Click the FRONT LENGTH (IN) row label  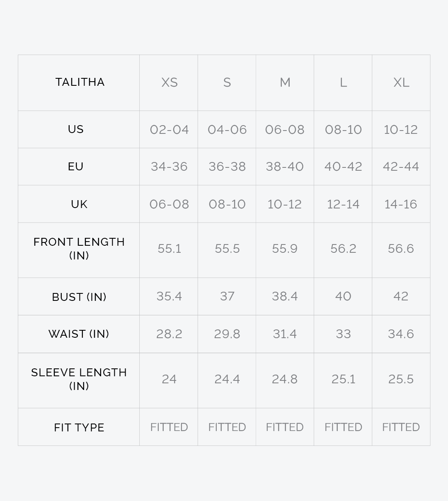[79, 249]
